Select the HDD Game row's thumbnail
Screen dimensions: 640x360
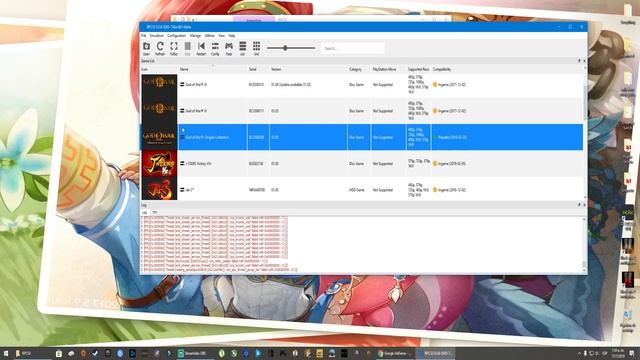tap(159, 189)
